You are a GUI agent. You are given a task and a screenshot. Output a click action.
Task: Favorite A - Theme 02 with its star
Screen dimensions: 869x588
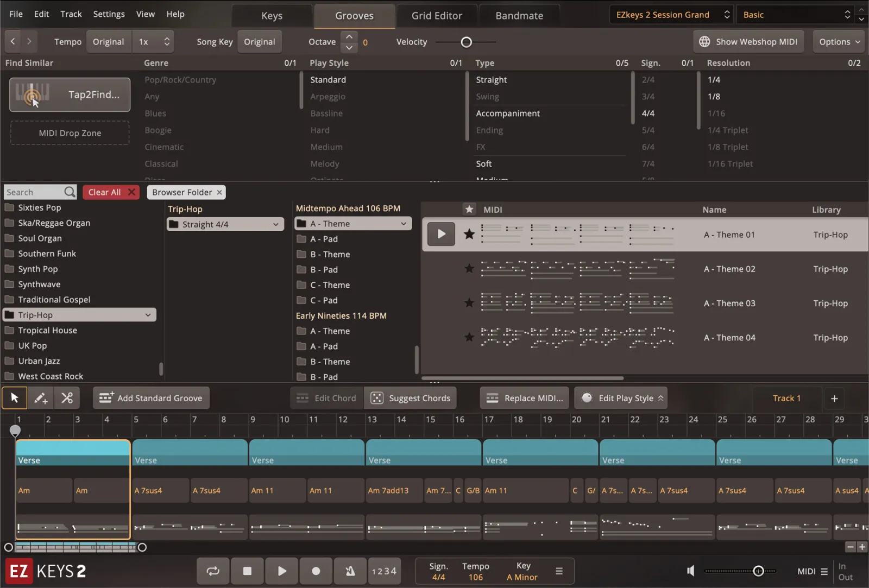[x=469, y=268]
